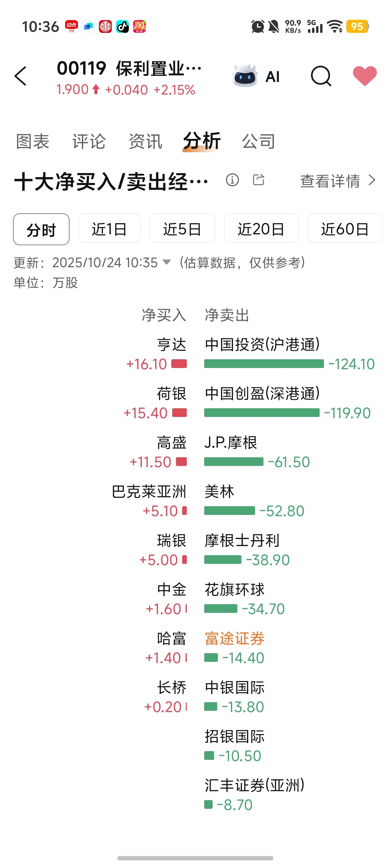Image resolution: width=391 pixels, height=868 pixels.
Task: Tap the 中国投资(沪港通) broker name
Action: point(262,344)
